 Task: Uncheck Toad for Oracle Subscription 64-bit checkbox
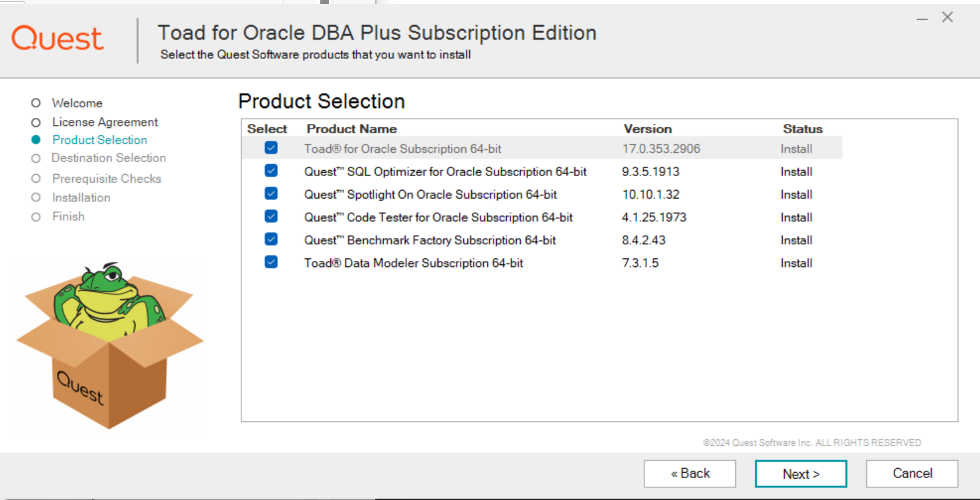[x=271, y=148]
